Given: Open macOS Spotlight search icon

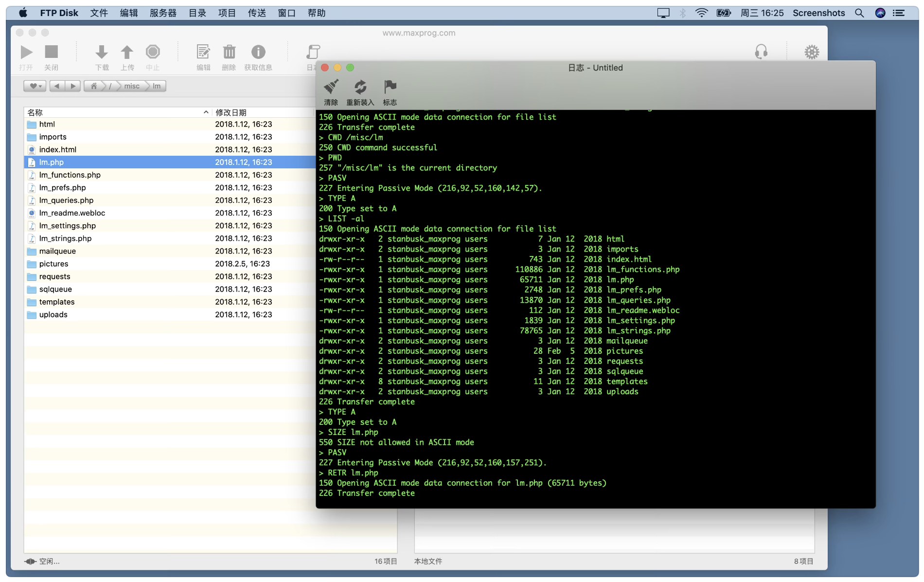Looking at the screenshot, I should point(859,13).
